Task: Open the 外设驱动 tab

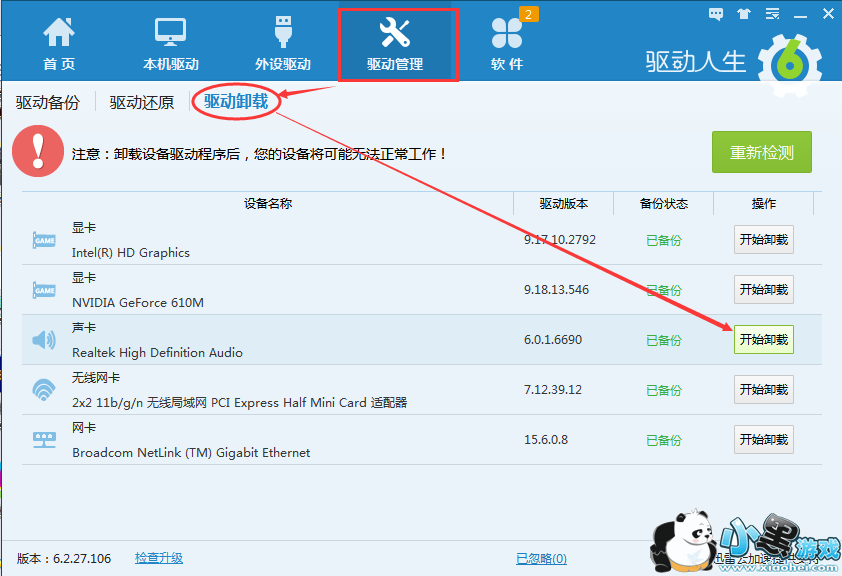Action: click(x=282, y=44)
